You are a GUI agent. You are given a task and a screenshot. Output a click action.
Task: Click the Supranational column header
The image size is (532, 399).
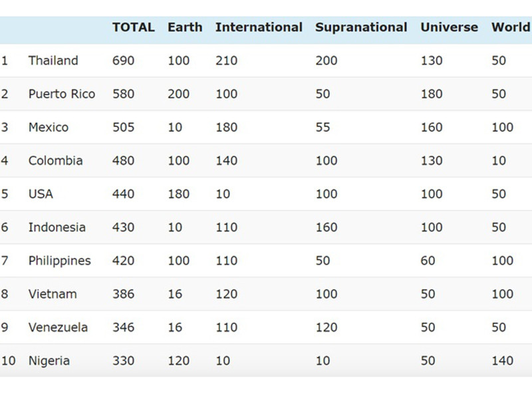(x=361, y=27)
